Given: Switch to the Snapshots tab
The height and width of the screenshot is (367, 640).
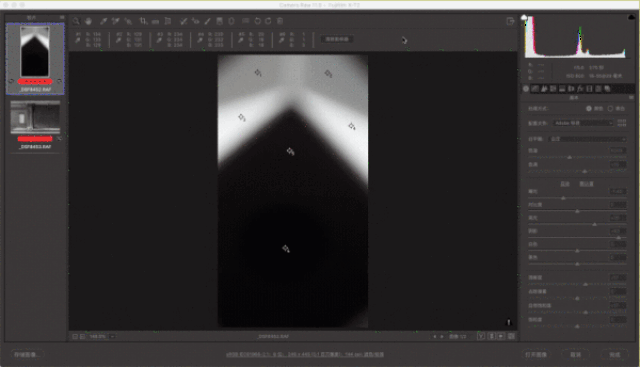Looking at the screenshot, I should pos(607,89).
